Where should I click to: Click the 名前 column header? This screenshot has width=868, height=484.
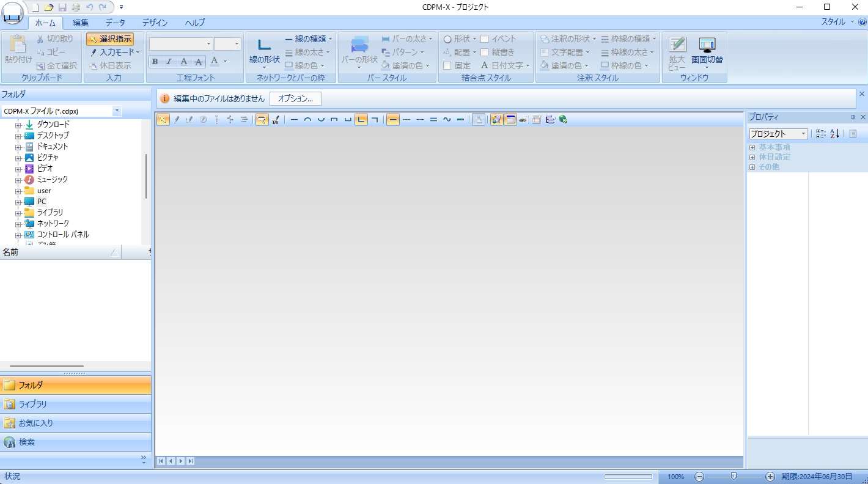[x=61, y=252]
